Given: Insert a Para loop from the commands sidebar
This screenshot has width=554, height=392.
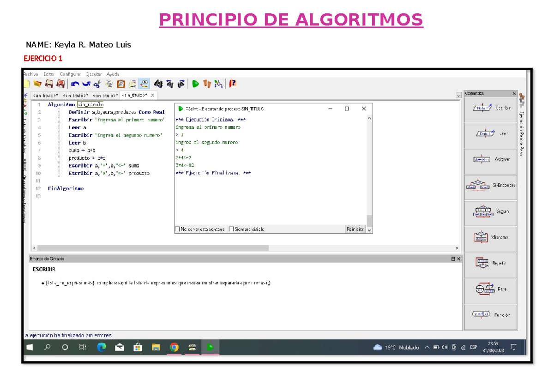Looking at the screenshot, I should (x=490, y=290).
